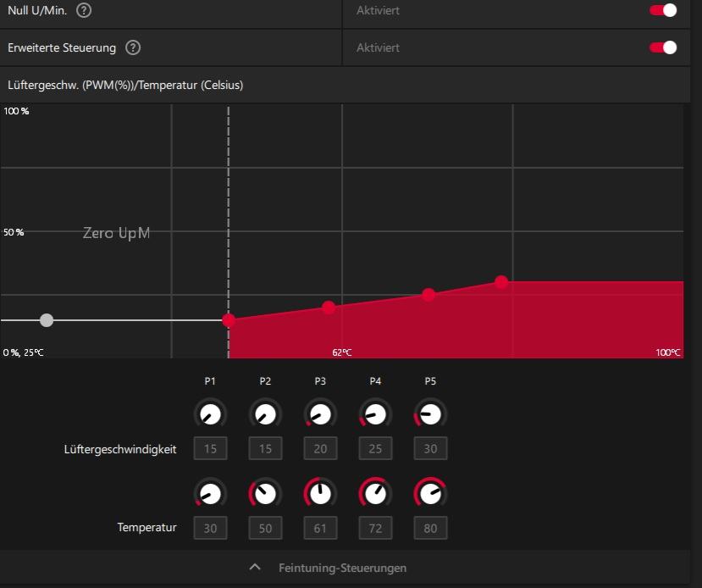Click the P4 column header
702x588 pixels.
pyautogui.click(x=375, y=381)
